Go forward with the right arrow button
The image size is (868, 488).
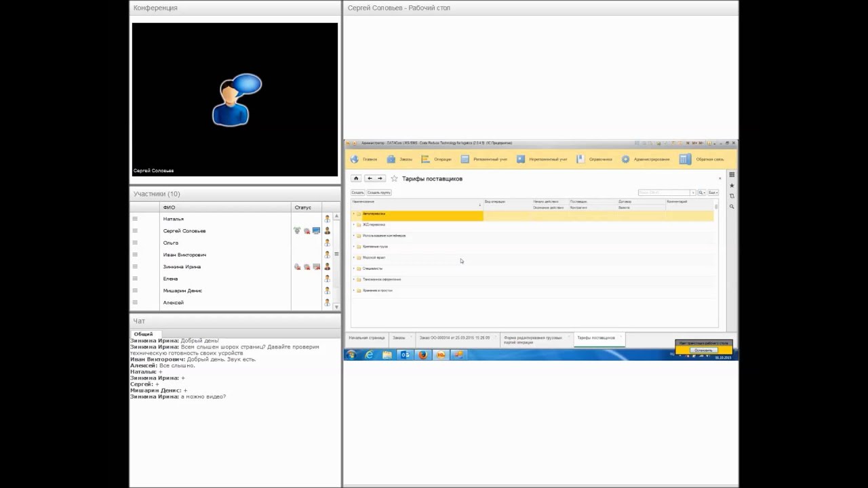click(x=380, y=178)
